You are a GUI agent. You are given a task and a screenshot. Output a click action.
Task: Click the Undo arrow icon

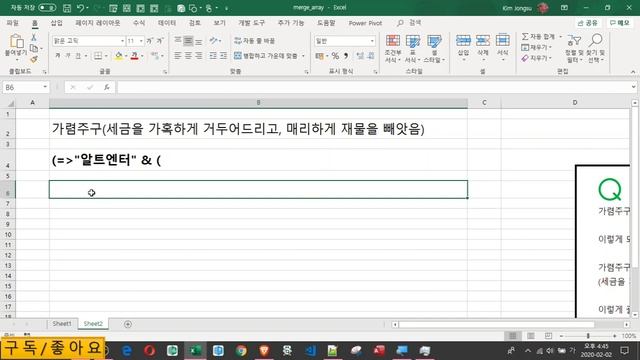(80, 8)
